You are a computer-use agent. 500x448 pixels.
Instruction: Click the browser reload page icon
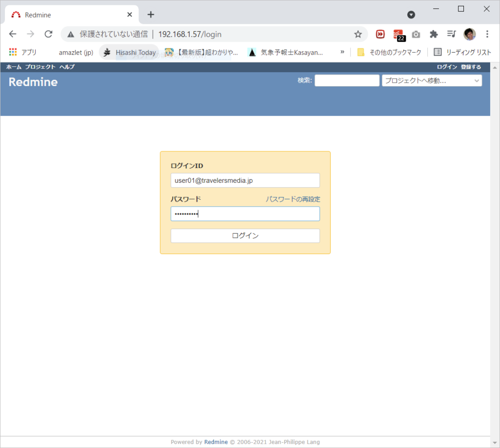point(48,34)
